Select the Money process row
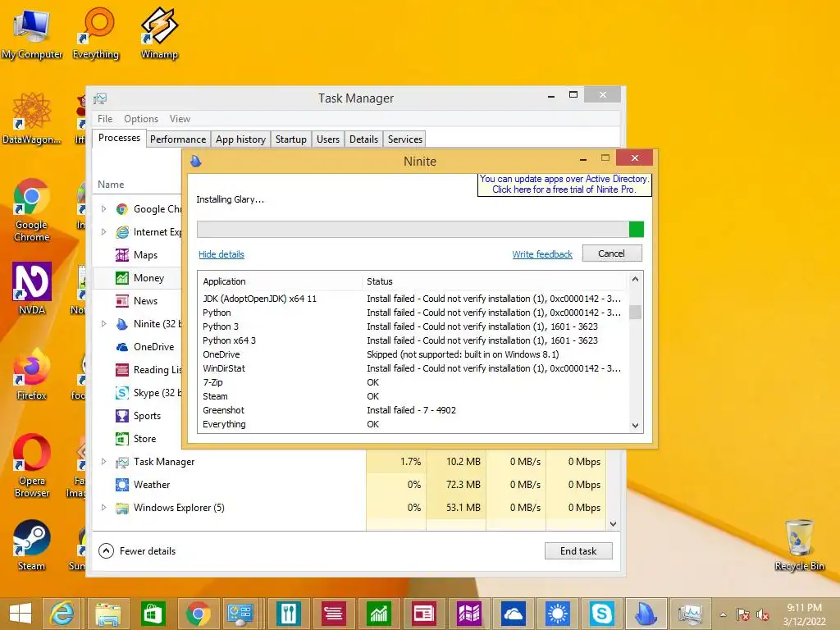 pos(137,278)
